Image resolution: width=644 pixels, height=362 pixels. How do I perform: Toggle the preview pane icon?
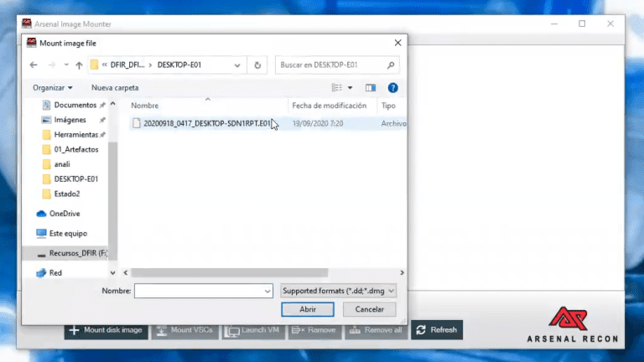pyautogui.click(x=371, y=88)
